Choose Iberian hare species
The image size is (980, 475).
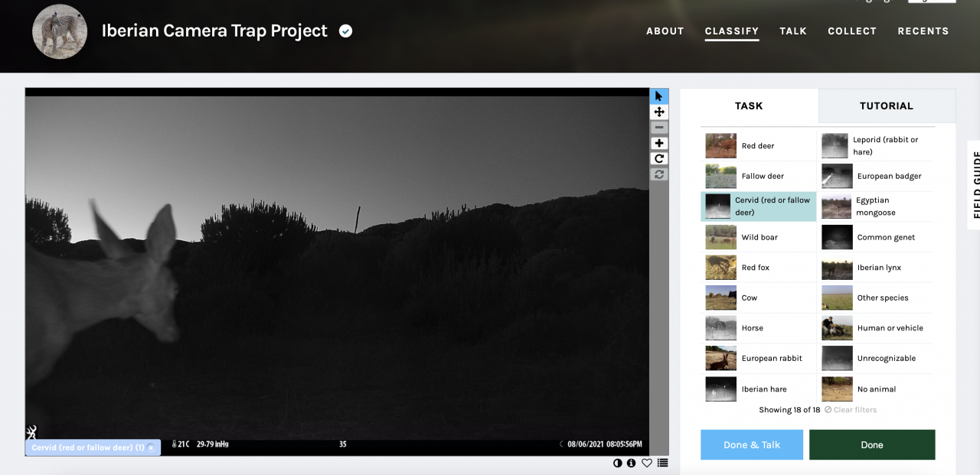tap(759, 389)
